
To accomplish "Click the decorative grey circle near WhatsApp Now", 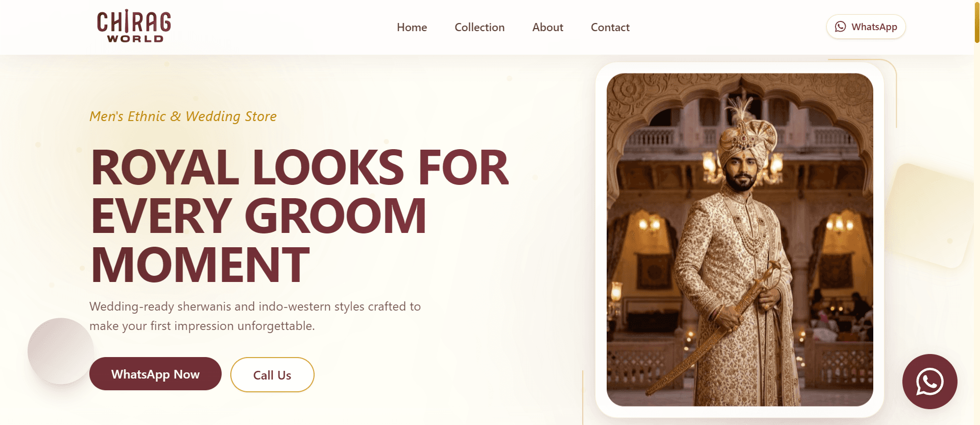I will pyautogui.click(x=61, y=351).
